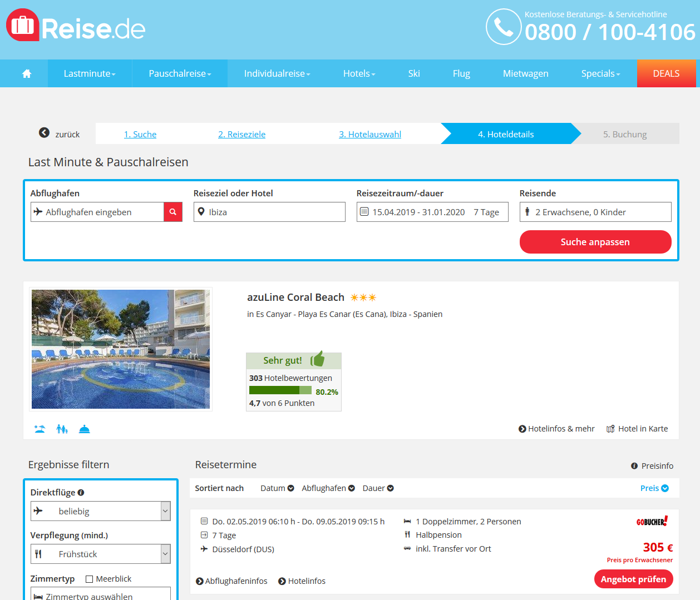Screen dimensions: 700x600
Task: Sort results by Dauer
Action: point(378,488)
